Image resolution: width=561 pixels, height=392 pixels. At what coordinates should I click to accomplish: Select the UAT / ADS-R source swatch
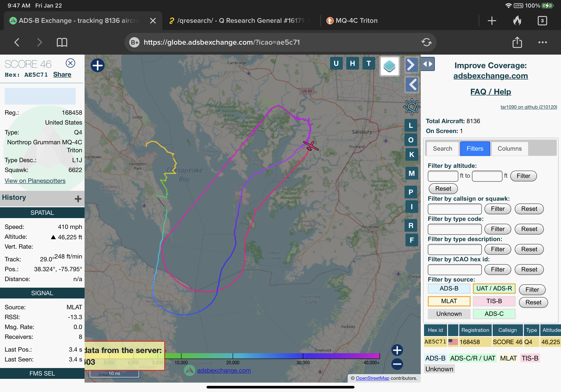click(x=494, y=289)
